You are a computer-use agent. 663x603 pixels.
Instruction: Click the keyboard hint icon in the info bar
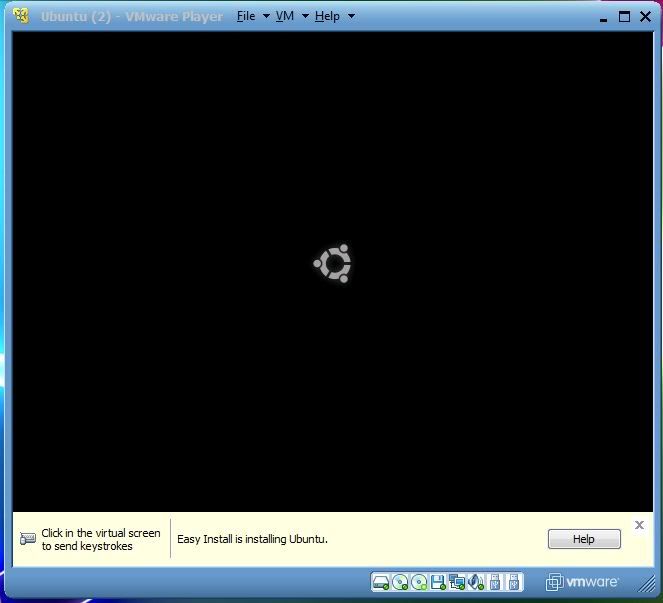(x=28, y=539)
